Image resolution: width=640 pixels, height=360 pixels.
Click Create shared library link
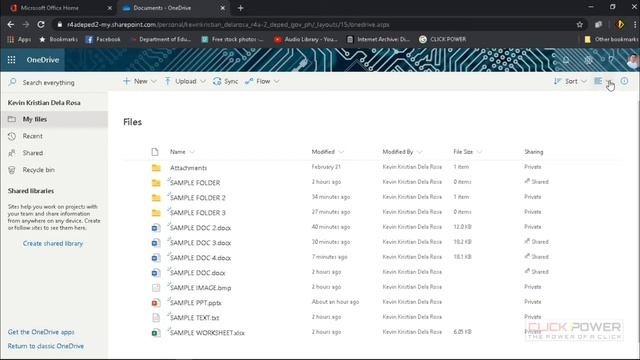pyautogui.click(x=53, y=243)
